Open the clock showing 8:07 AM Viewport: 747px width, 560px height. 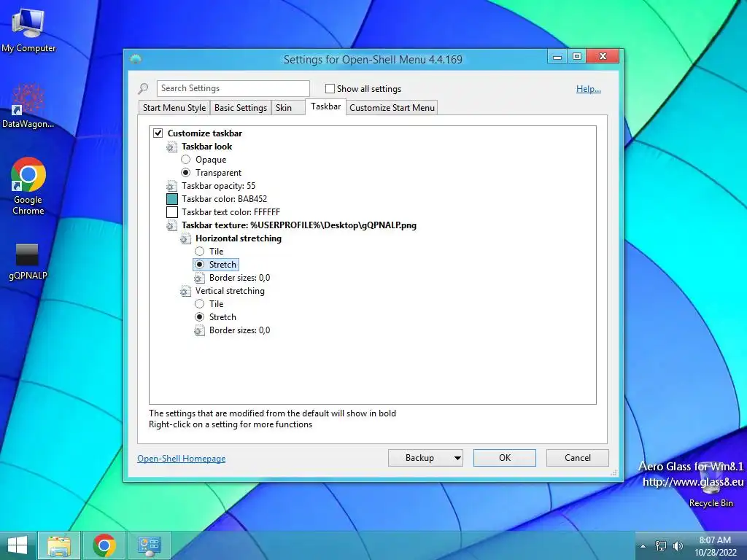coord(715,546)
